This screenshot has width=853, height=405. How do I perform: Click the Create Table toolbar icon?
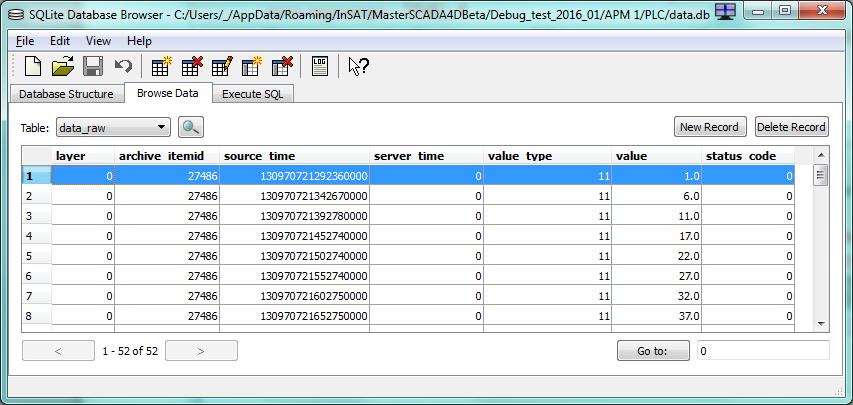point(161,67)
